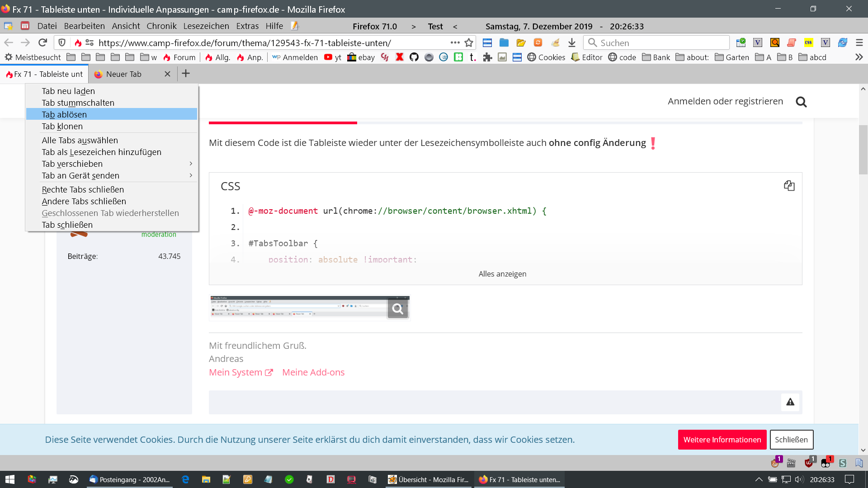The height and width of the screenshot is (488, 868).
Task: Open the Lesezeichen menu
Action: (206, 26)
